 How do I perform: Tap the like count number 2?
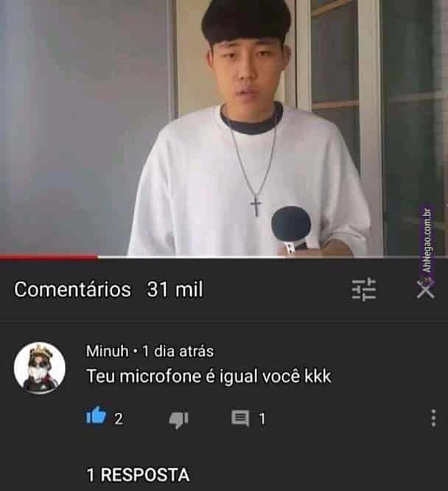(119, 419)
